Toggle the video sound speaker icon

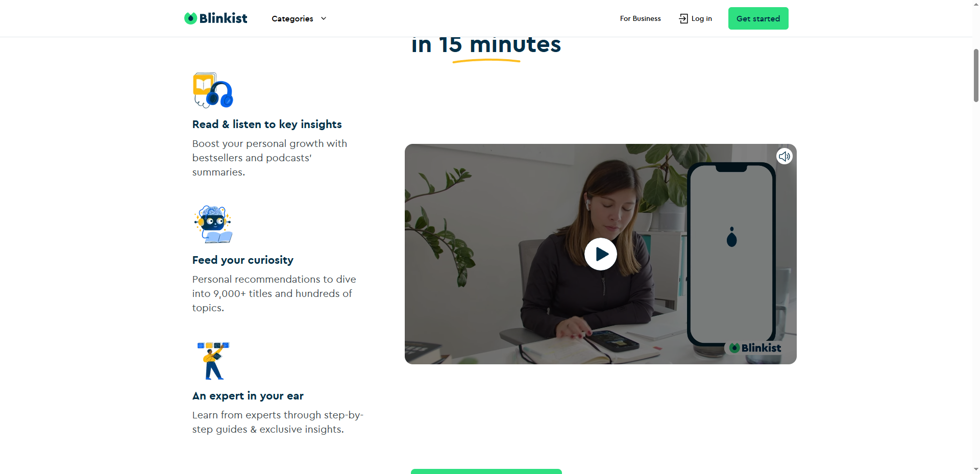click(785, 156)
